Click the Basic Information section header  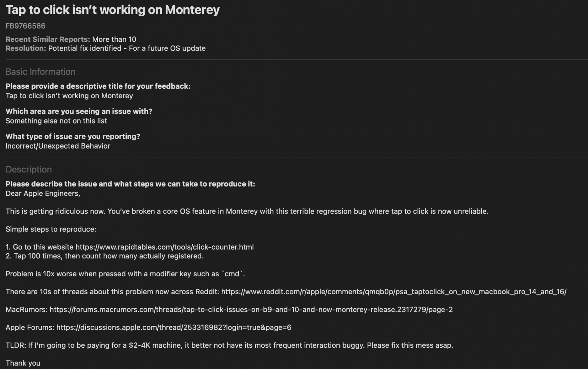pos(41,72)
